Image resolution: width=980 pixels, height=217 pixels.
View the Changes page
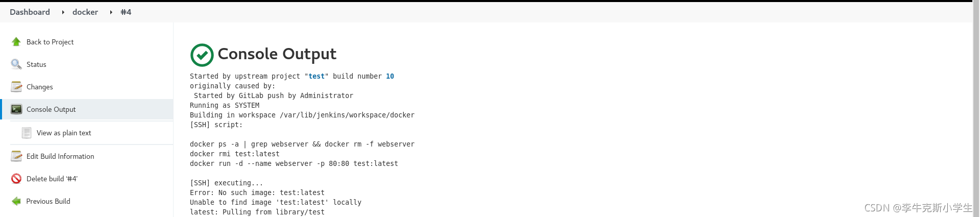pyautogui.click(x=40, y=87)
